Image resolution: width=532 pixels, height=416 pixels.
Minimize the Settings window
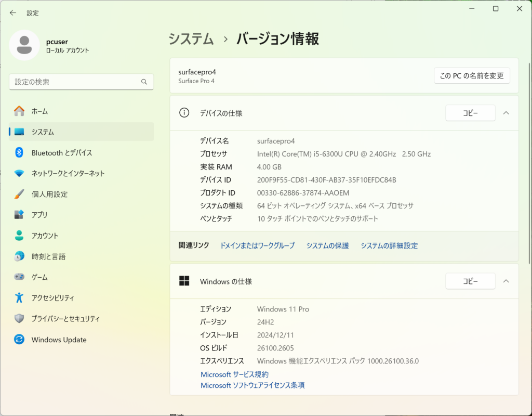click(x=472, y=9)
